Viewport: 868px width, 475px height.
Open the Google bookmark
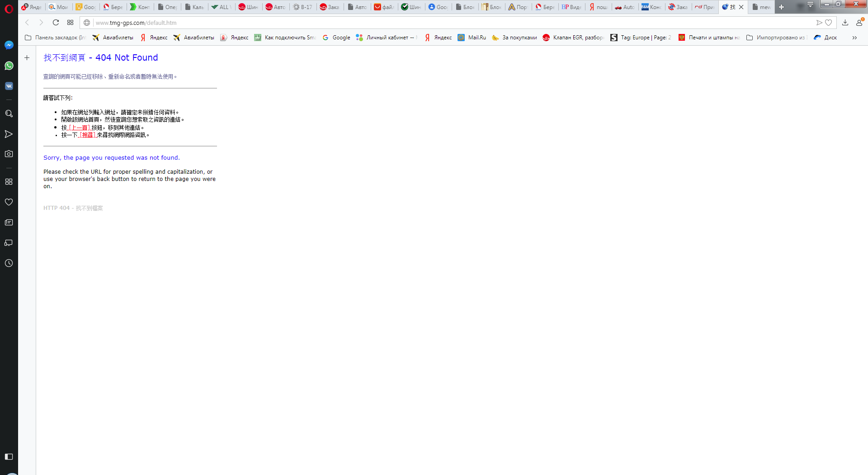pyautogui.click(x=336, y=38)
